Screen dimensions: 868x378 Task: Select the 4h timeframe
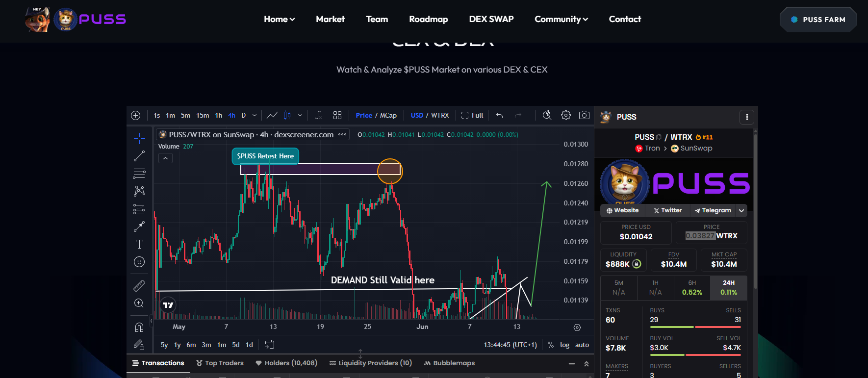(232, 115)
